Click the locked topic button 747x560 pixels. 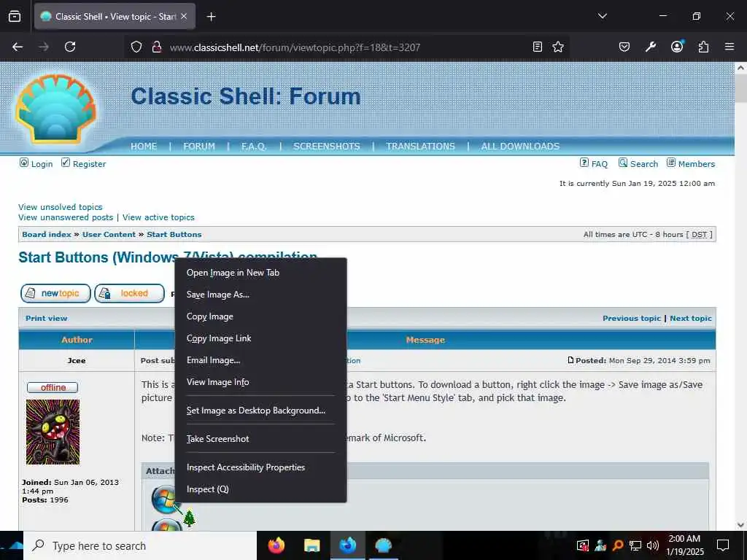(x=129, y=293)
